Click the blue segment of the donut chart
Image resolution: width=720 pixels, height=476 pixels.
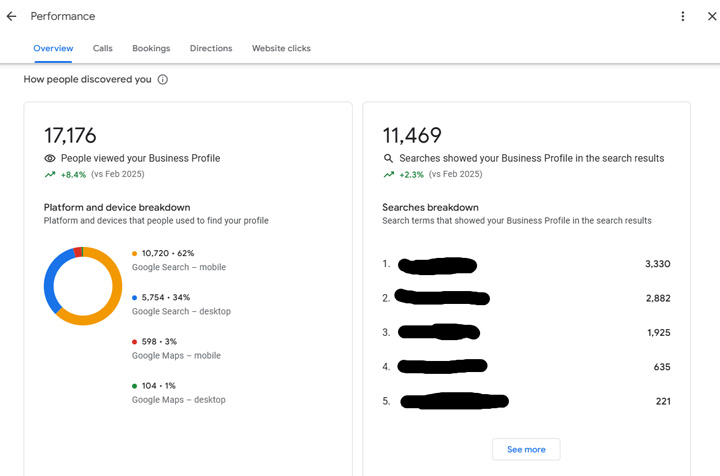click(50, 278)
